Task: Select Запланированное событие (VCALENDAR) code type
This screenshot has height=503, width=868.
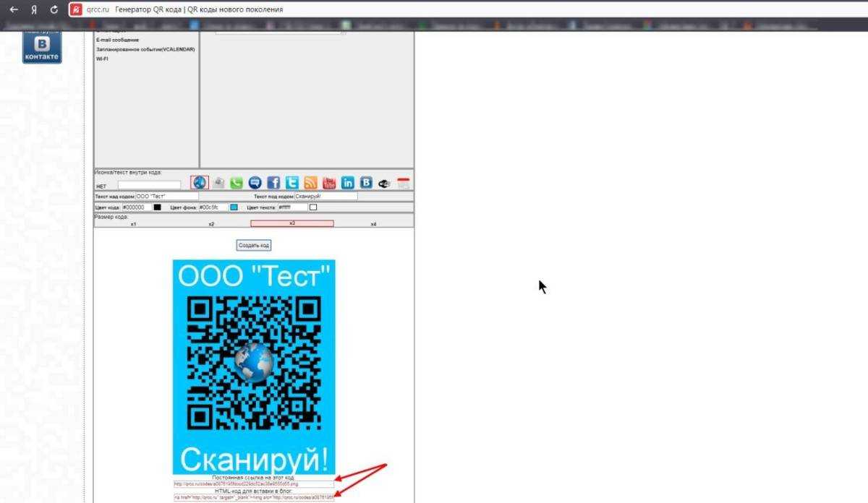Action: 145,49
